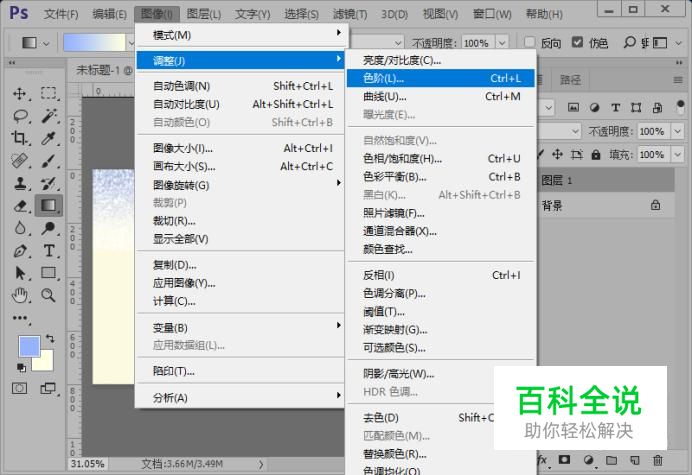Open the gradient picker dropdown arrow
This screenshot has width=692, height=475.
131,43
